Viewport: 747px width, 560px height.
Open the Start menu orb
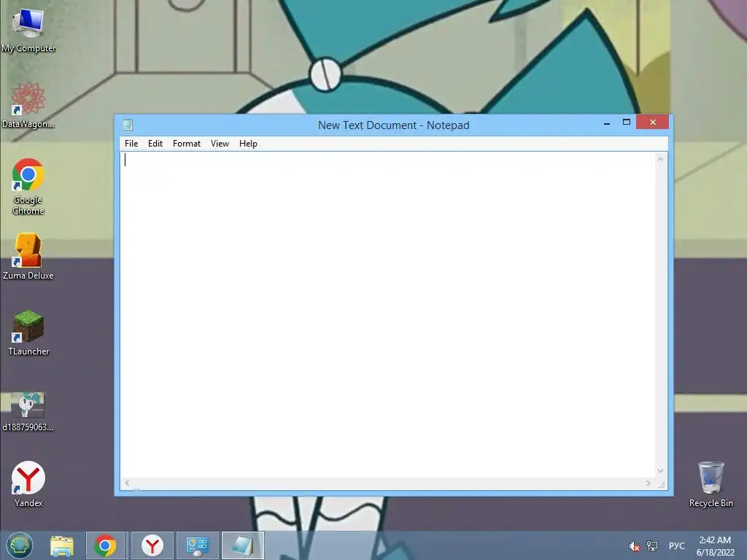click(x=20, y=545)
